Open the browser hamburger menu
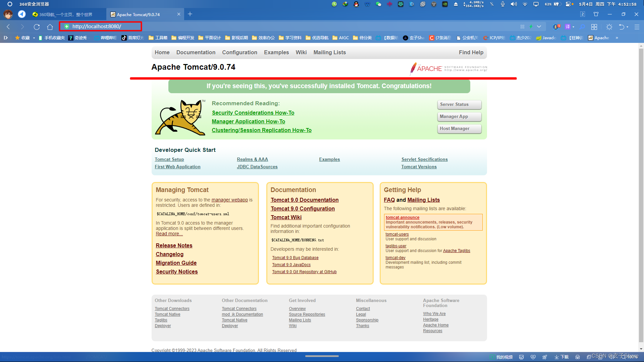 637,27
